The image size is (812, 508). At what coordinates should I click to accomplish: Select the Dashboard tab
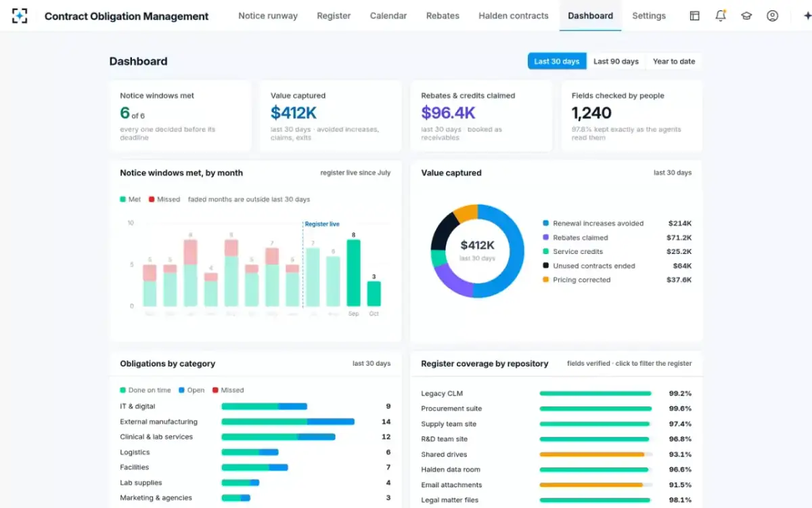pos(591,16)
